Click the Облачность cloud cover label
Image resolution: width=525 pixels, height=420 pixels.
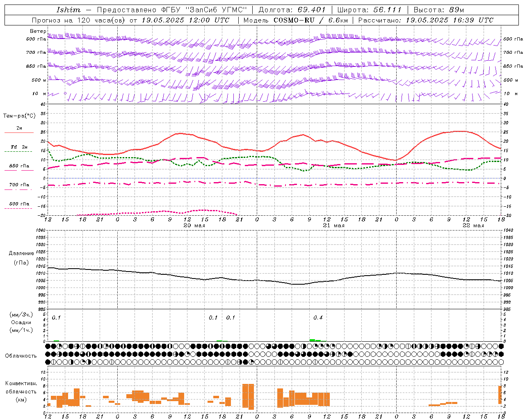tap(21, 356)
